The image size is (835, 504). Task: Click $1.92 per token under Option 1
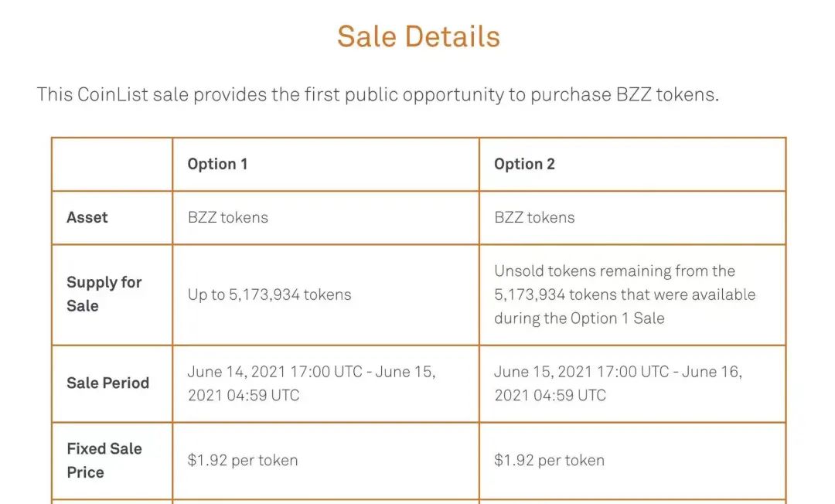(243, 460)
